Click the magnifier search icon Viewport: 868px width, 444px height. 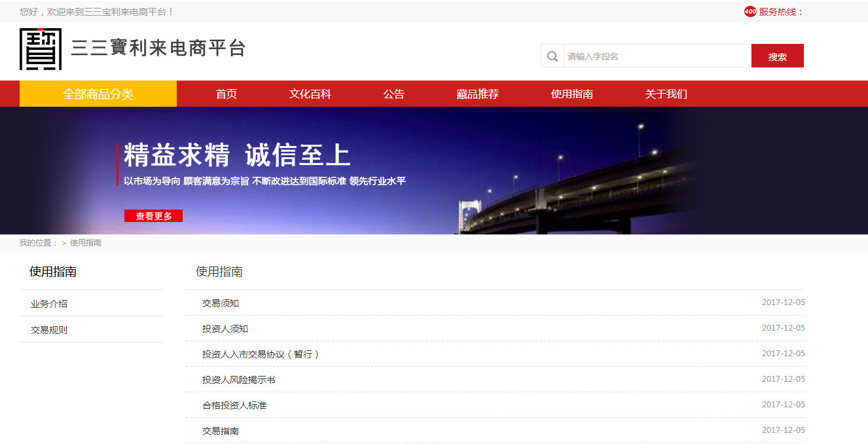(x=552, y=56)
